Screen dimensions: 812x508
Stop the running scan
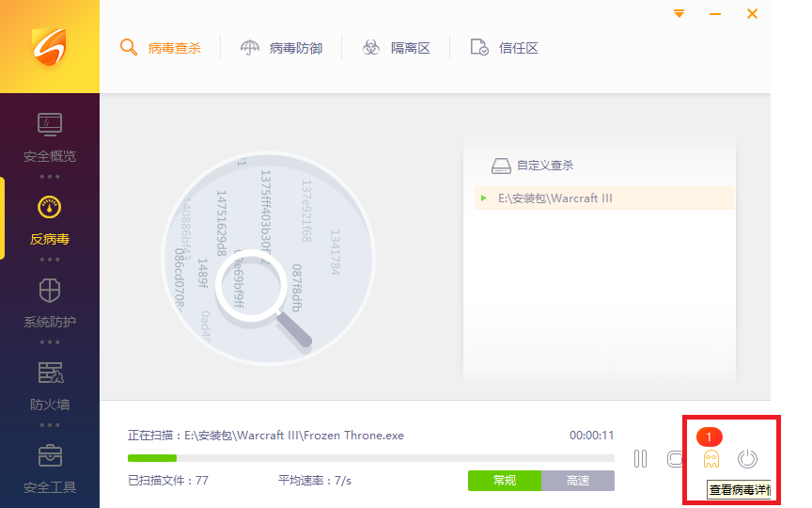676,459
